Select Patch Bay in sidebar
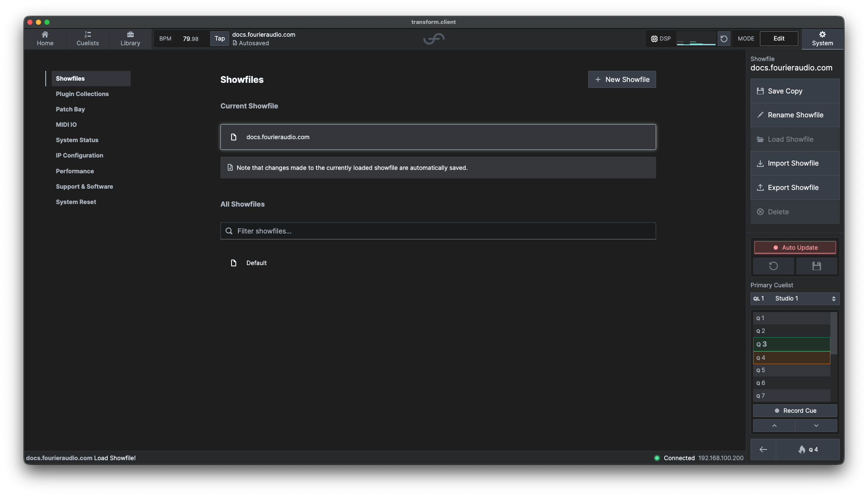 (x=70, y=109)
